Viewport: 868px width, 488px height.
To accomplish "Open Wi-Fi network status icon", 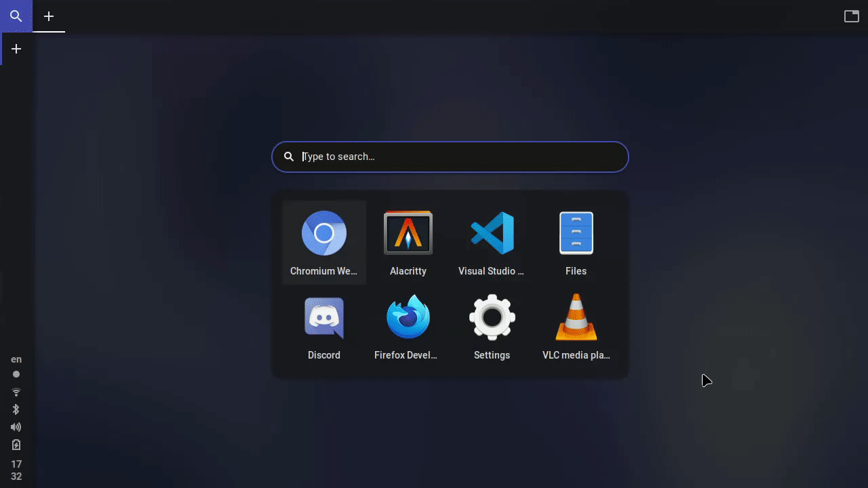I will pyautogui.click(x=16, y=392).
